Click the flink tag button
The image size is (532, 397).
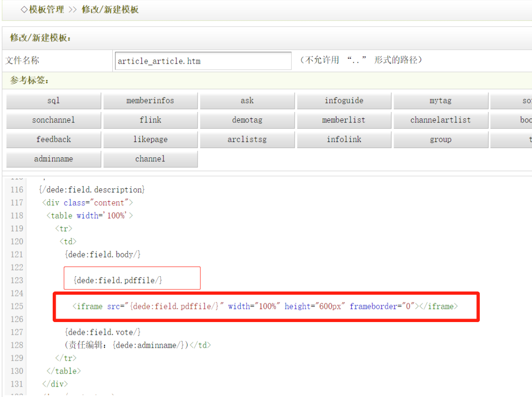pyautogui.click(x=150, y=120)
